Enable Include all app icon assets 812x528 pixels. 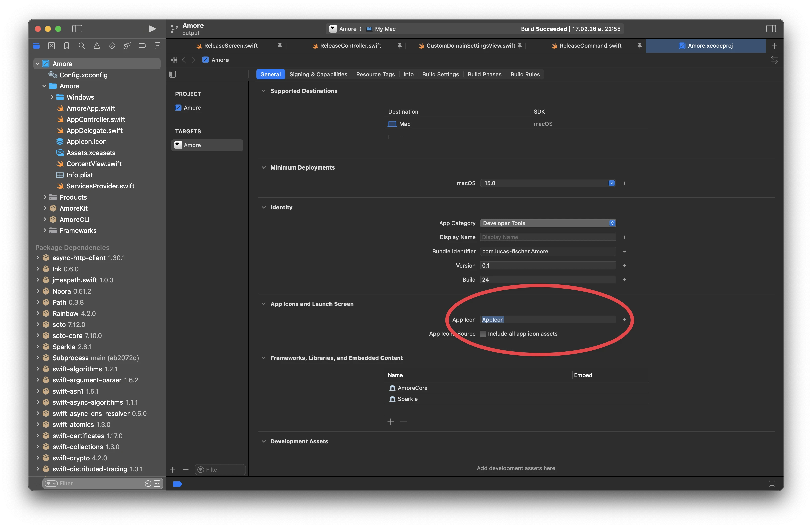[x=483, y=334]
